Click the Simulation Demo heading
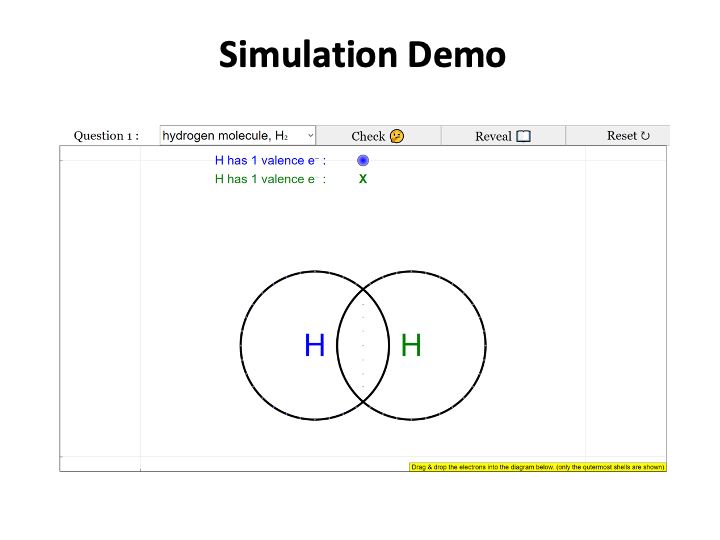 point(362,54)
